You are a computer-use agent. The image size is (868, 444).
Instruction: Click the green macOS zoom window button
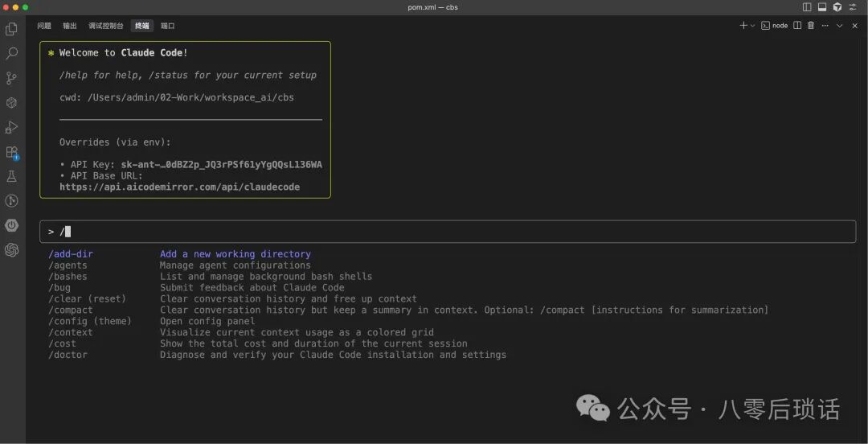(x=26, y=7)
